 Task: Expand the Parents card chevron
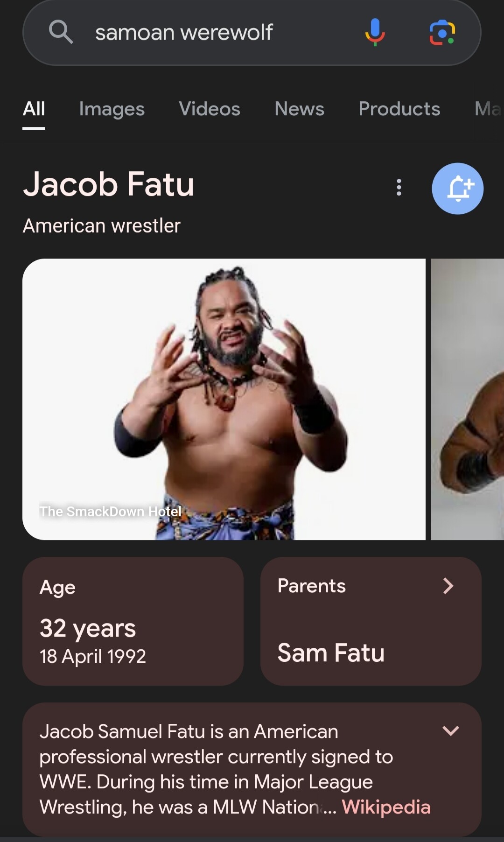click(x=448, y=586)
